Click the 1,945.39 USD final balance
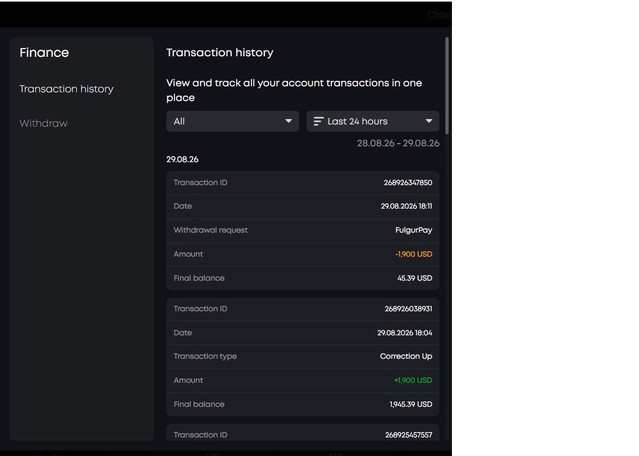This screenshot has height=456, width=639. point(411,404)
